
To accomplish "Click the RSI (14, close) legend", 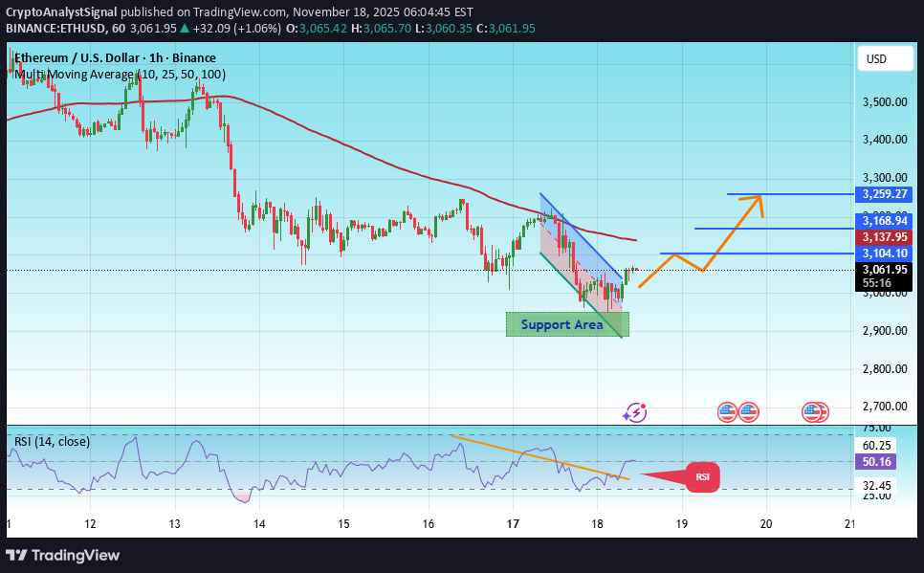I will [53, 441].
